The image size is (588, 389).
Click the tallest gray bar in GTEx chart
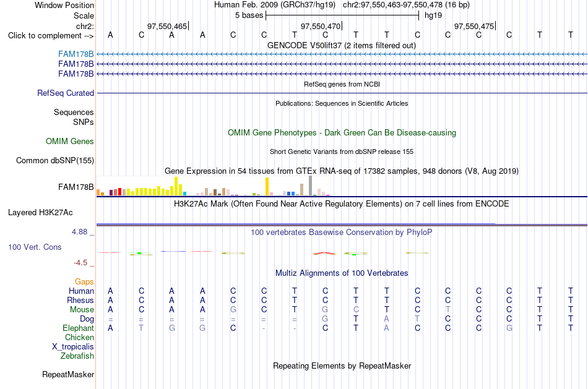pyautogui.click(x=310, y=186)
